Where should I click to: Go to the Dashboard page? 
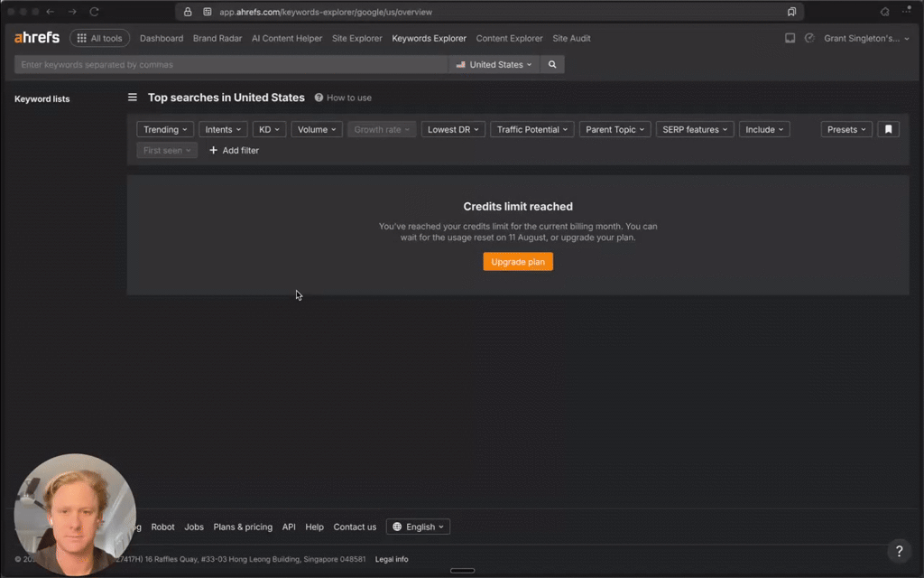point(161,38)
